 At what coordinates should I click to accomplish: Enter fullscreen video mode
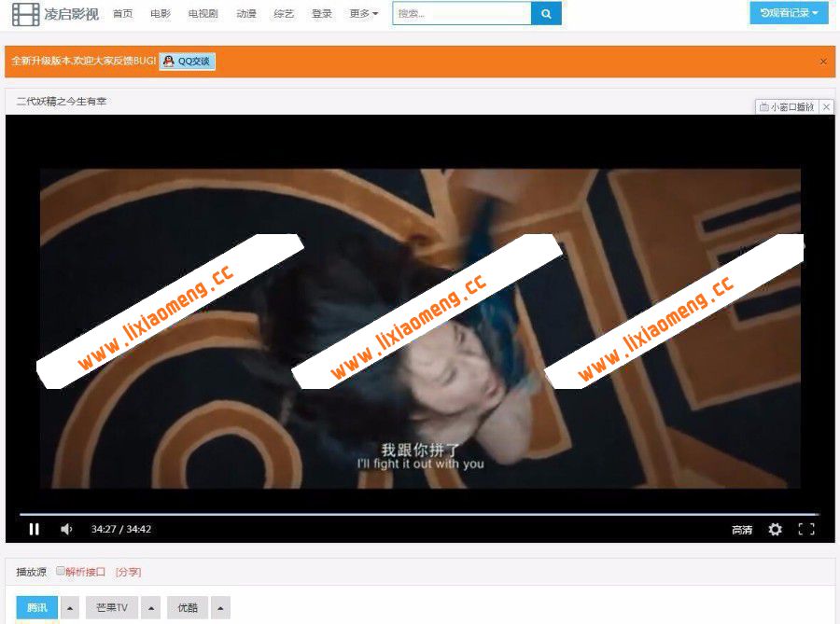pyautogui.click(x=806, y=529)
